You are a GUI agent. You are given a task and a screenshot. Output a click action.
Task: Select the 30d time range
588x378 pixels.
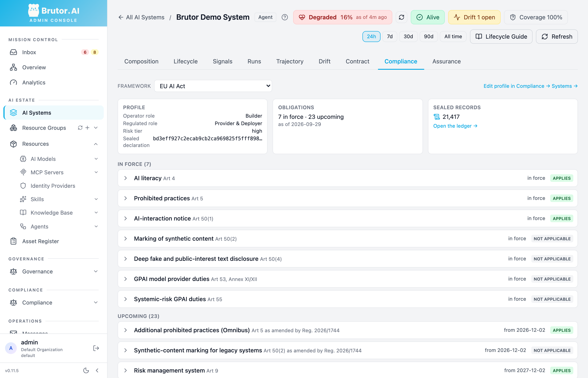pos(408,37)
